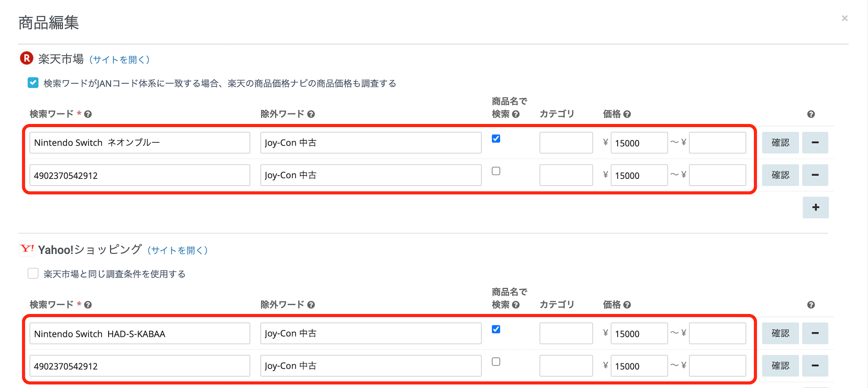The image size is (868, 388).
Task: Open the Yahoo! Shopping site link
Action: [x=178, y=250]
